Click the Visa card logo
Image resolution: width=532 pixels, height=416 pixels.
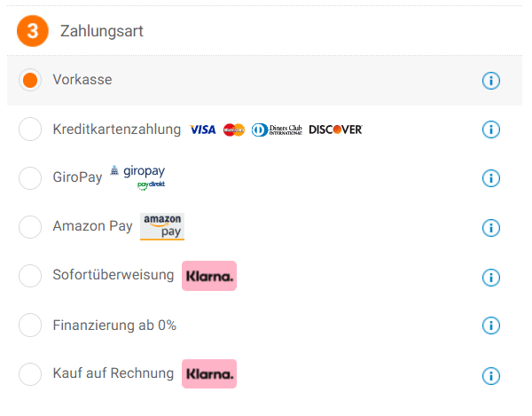point(203,130)
